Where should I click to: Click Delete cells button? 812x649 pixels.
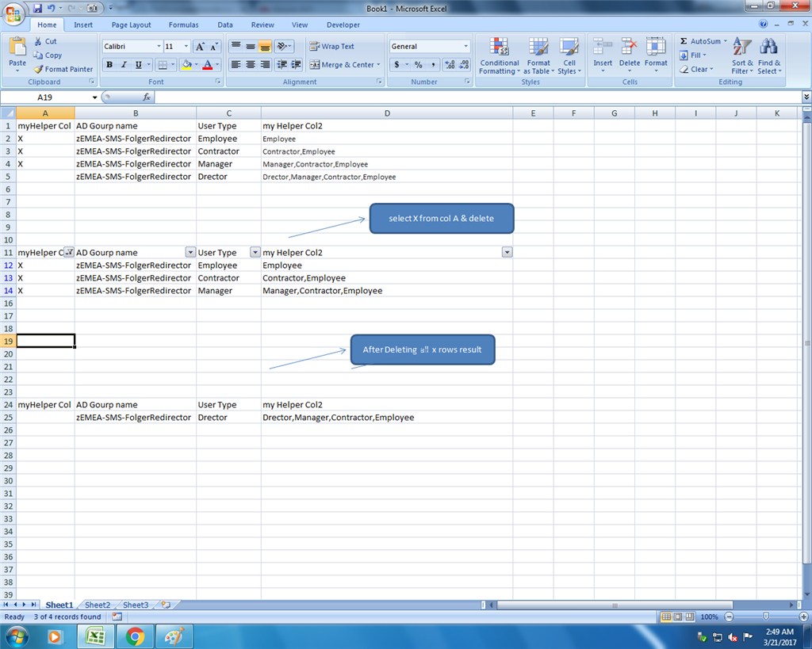[x=629, y=55]
